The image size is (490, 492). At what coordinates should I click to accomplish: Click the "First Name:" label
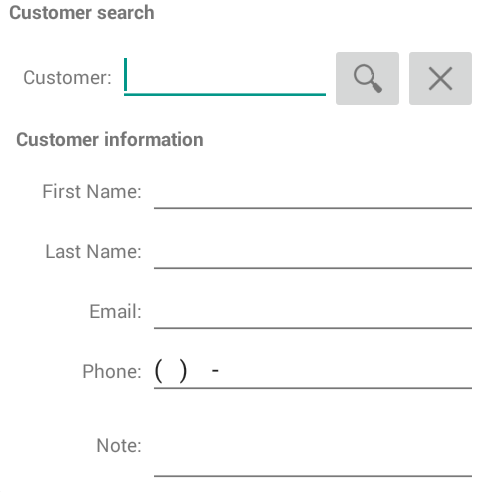(92, 192)
